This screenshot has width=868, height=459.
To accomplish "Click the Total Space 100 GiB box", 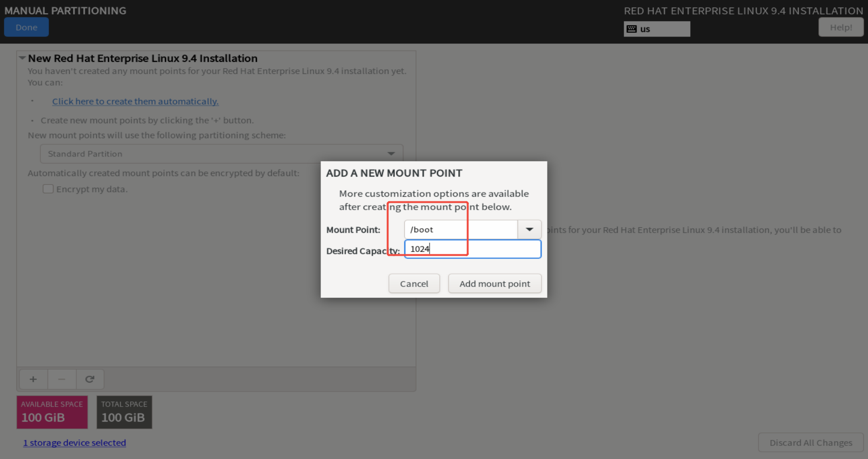I will point(124,412).
